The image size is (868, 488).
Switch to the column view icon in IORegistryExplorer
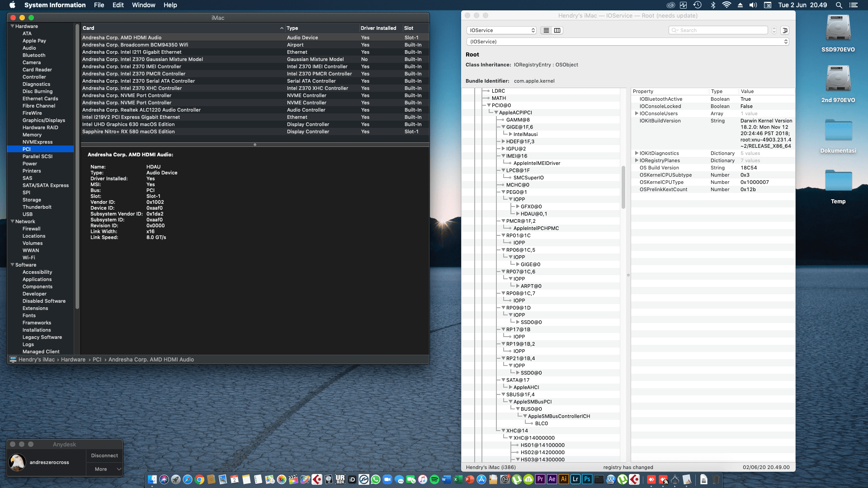[557, 30]
